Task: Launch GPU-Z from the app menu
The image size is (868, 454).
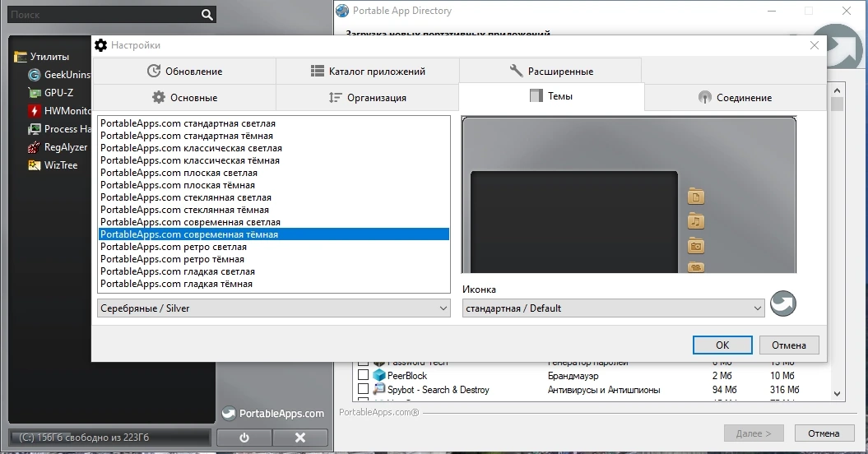Action: pyautogui.click(x=51, y=93)
